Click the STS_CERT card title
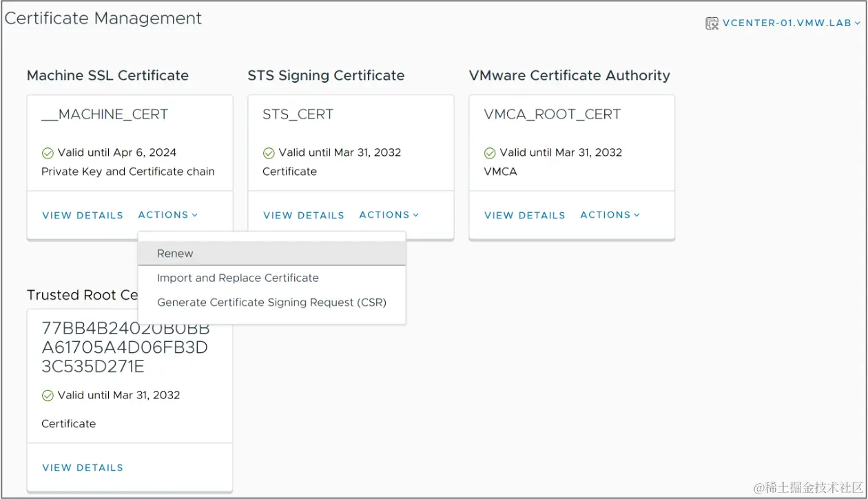Viewport: 868px width, 499px height. (298, 114)
